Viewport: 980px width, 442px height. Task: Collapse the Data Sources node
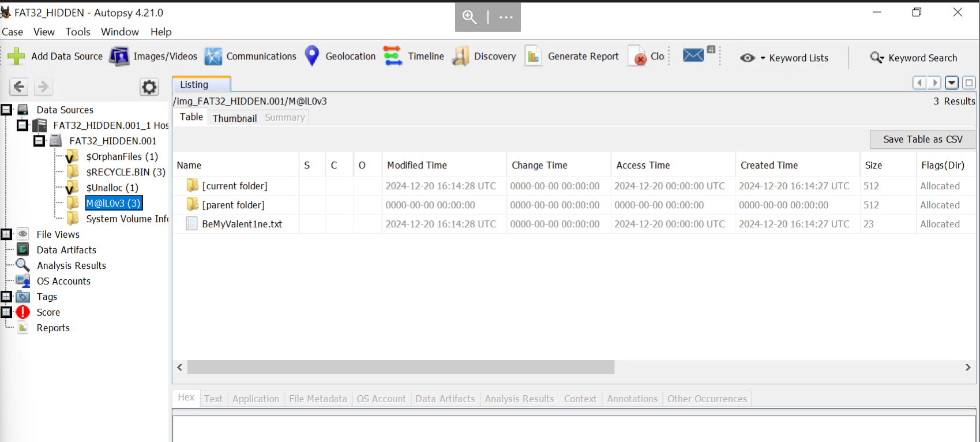[6, 109]
